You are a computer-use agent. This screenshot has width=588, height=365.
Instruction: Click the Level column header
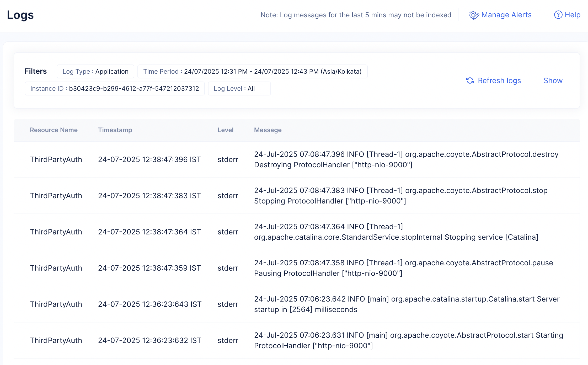pos(226,130)
